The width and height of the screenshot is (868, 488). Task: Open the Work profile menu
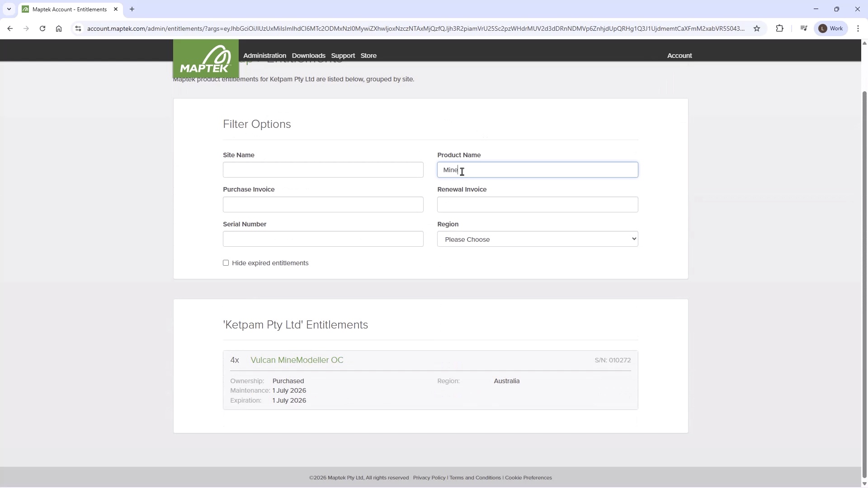click(831, 28)
